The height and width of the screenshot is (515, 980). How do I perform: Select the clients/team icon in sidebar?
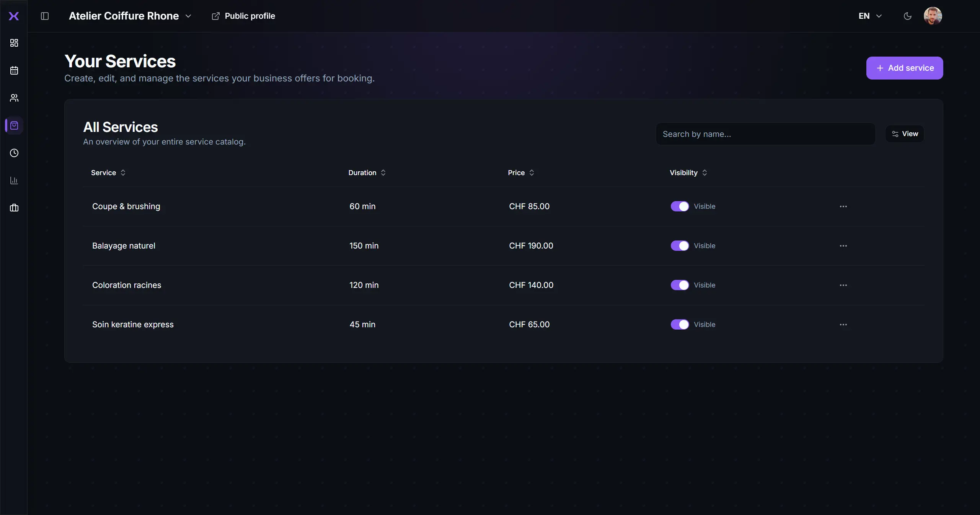point(14,98)
